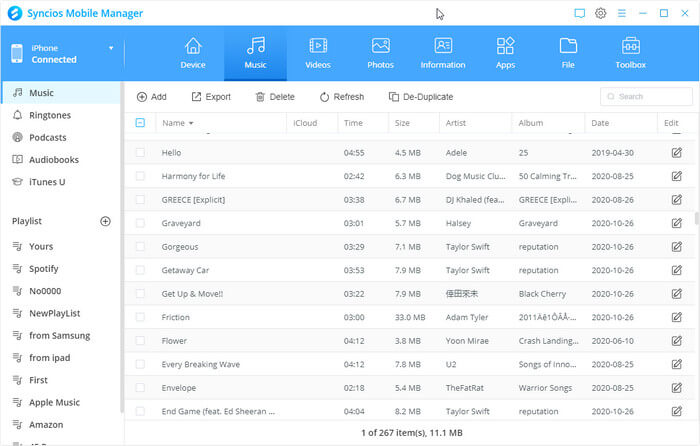Add a new playlist with plus icon

(105, 221)
